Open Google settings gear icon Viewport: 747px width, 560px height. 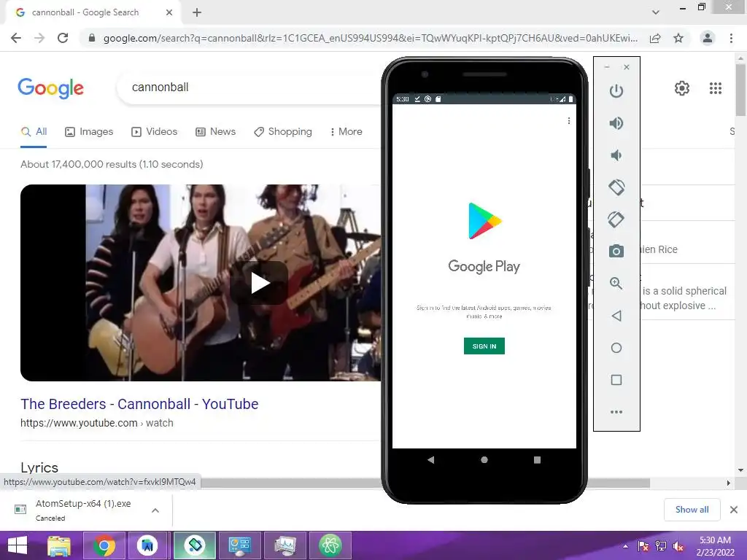(x=682, y=88)
